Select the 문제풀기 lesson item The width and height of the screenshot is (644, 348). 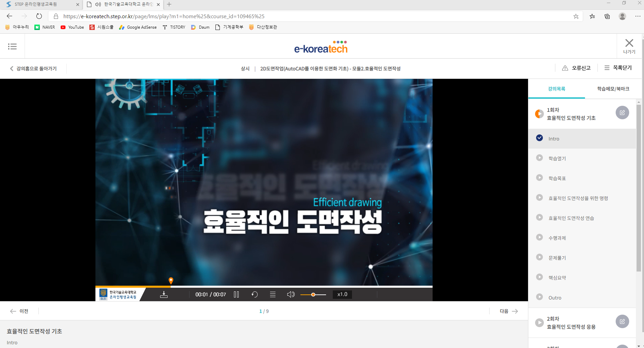[x=582, y=258]
